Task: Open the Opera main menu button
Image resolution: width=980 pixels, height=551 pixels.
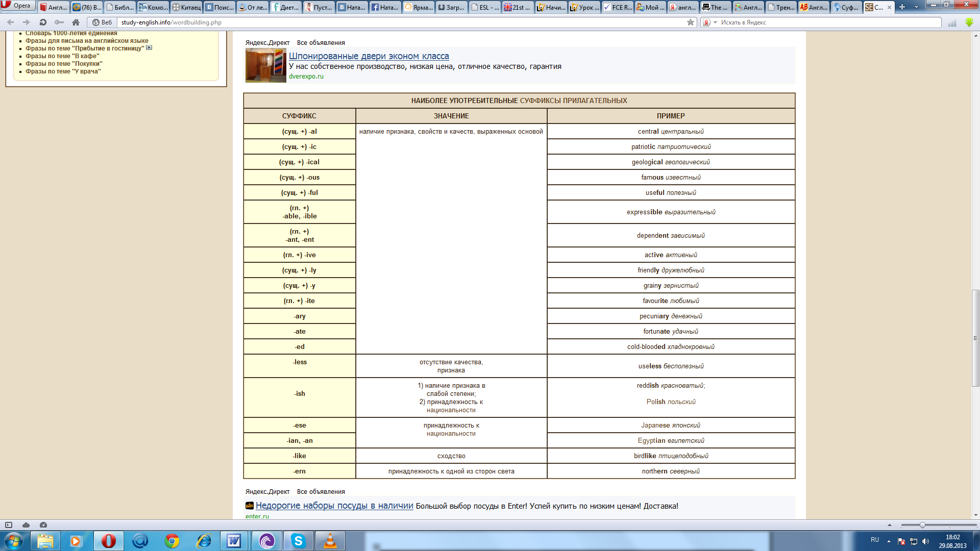Action: pos(17,6)
